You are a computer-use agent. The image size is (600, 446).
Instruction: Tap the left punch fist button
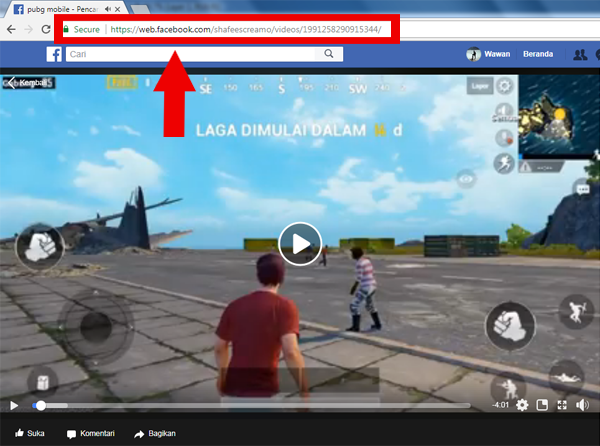[40, 247]
